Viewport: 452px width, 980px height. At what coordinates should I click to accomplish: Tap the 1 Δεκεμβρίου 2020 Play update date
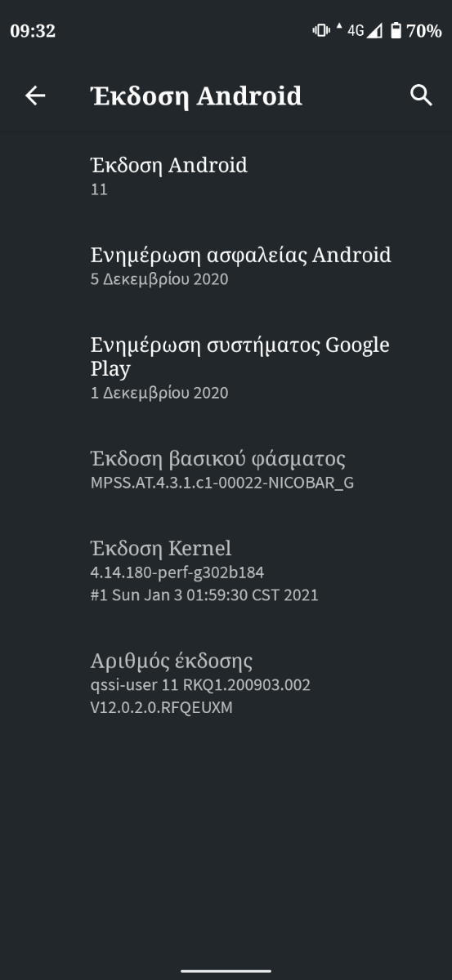click(159, 393)
